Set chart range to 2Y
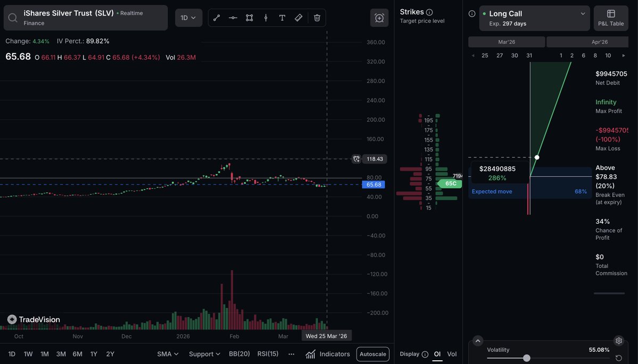 [110, 354]
